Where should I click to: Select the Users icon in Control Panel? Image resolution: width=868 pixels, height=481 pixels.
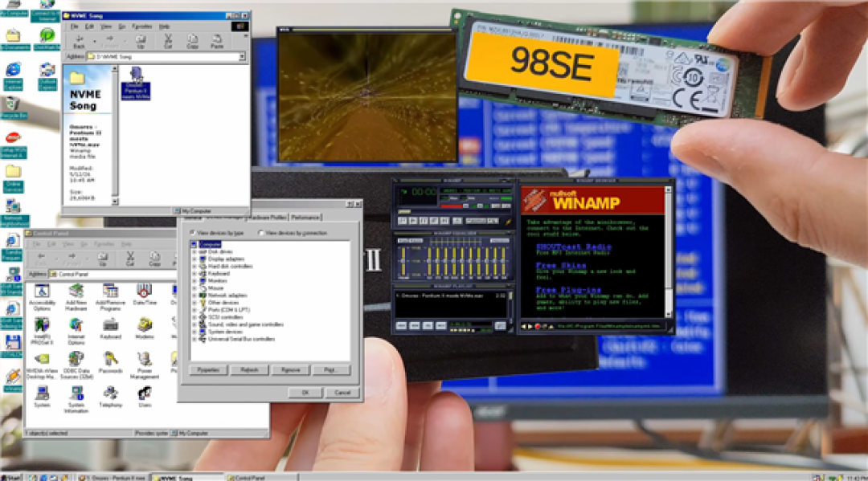click(x=145, y=397)
